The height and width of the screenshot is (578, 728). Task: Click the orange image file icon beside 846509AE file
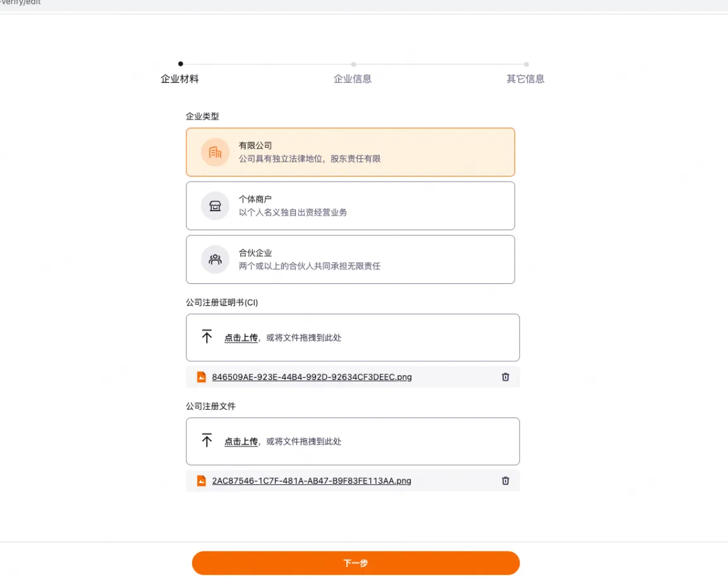tap(201, 377)
